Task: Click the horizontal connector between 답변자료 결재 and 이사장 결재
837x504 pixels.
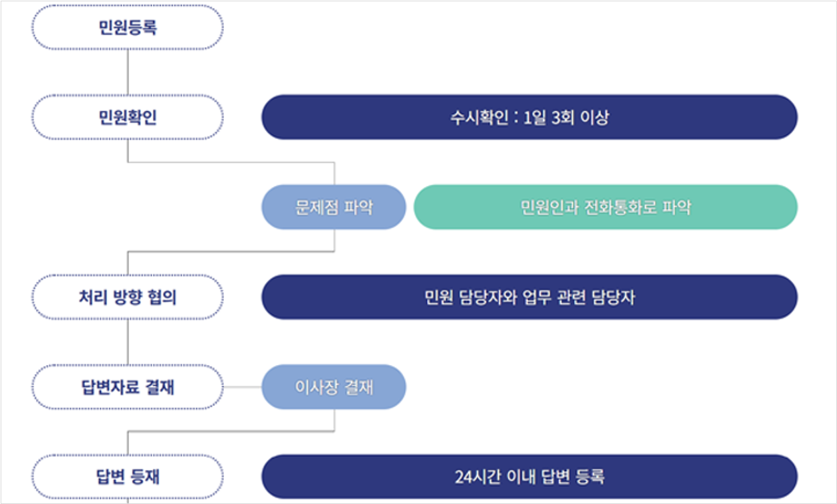Action: click(242, 387)
